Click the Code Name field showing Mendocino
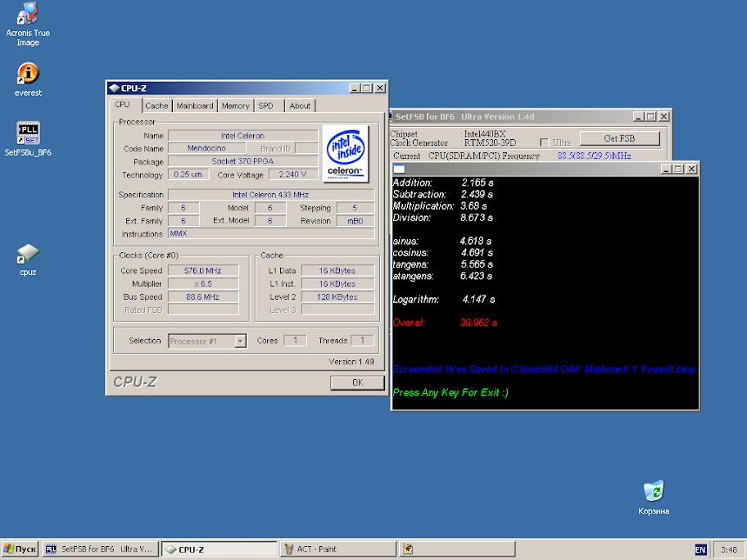This screenshot has width=747, height=560. (x=206, y=148)
